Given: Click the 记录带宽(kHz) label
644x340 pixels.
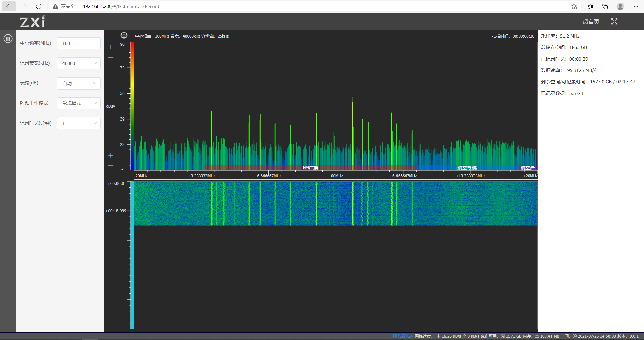Looking at the screenshot, I should tap(35, 63).
